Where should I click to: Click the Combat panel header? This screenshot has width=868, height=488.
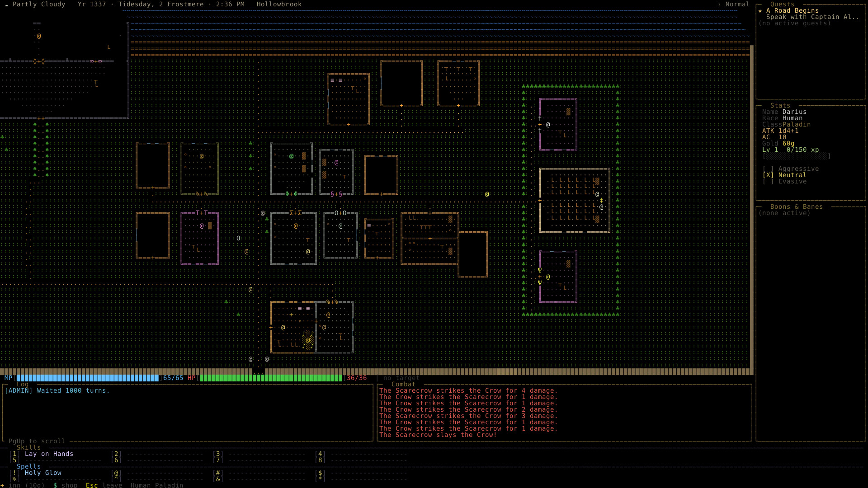[x=403, y=385]
